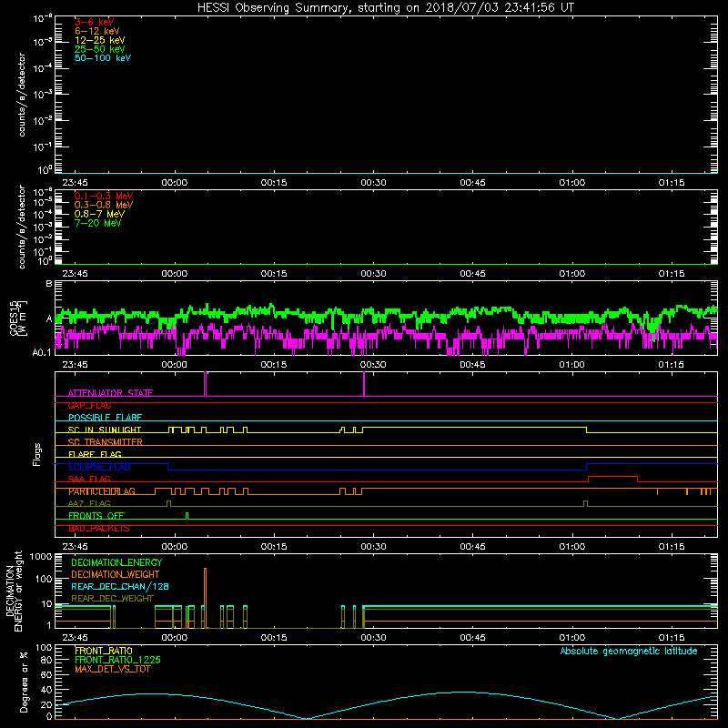Screen dimensions: 728x728
Task: Select the REAR_DEC_CHAN/128 legend label
Action: pos(120,587)
